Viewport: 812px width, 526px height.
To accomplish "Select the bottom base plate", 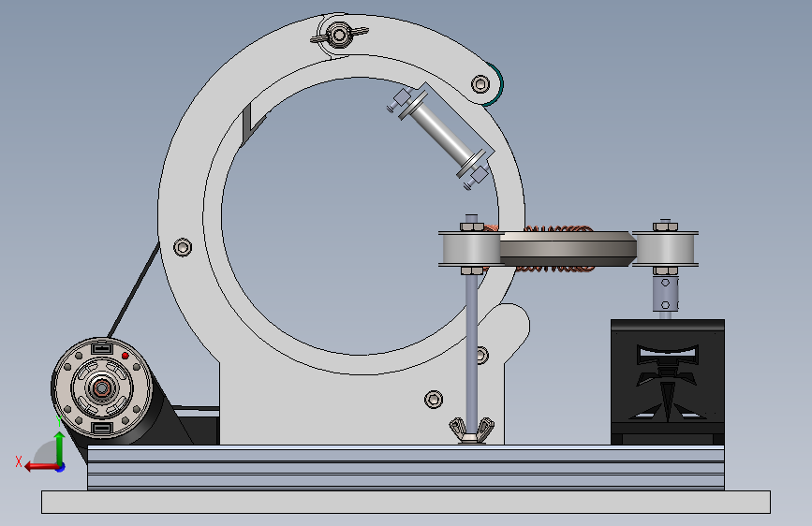I will (x=406, y=503).
